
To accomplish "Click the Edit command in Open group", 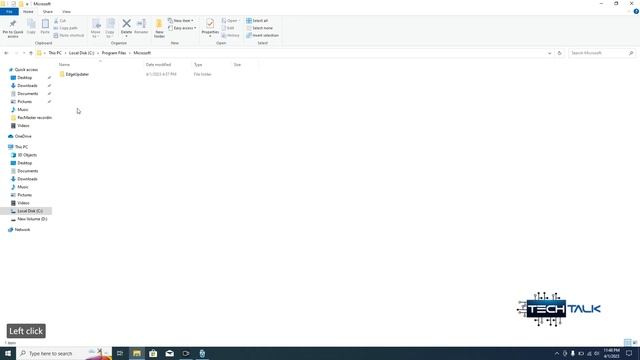I will [x=228, y=28].
